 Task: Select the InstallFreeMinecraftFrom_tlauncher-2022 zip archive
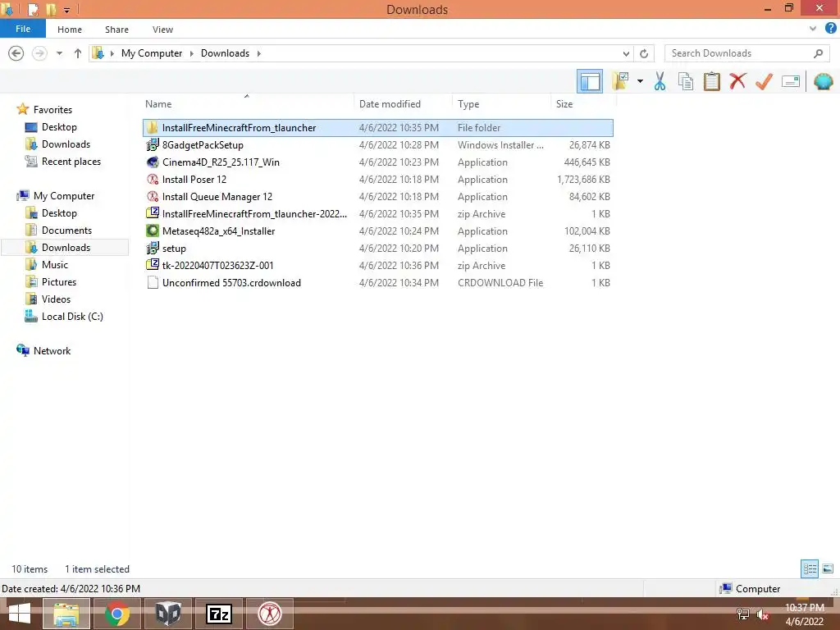(377, 214)
